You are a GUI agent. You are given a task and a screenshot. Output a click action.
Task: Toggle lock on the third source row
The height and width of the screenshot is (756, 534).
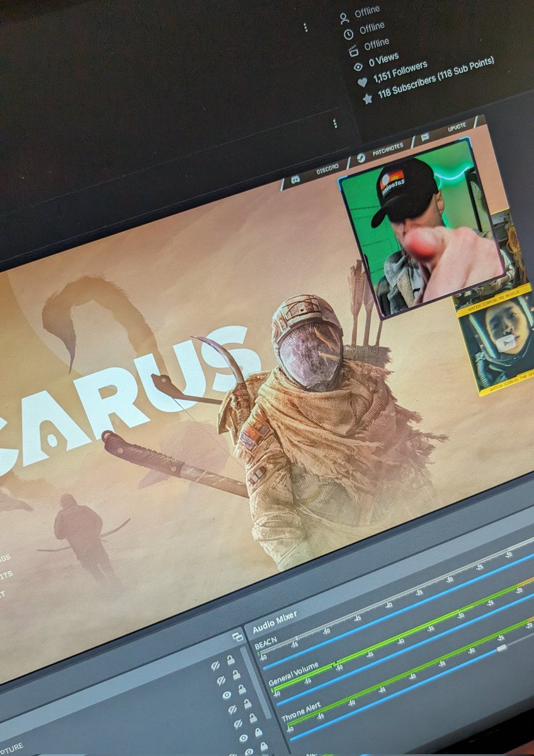pos(242,690)
